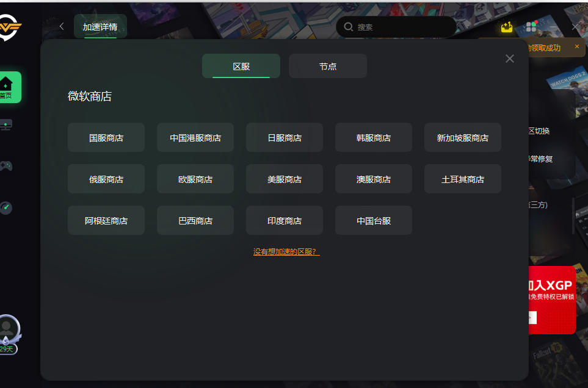
Task: Select 中国港服商店 region
Action: point(195,137)
